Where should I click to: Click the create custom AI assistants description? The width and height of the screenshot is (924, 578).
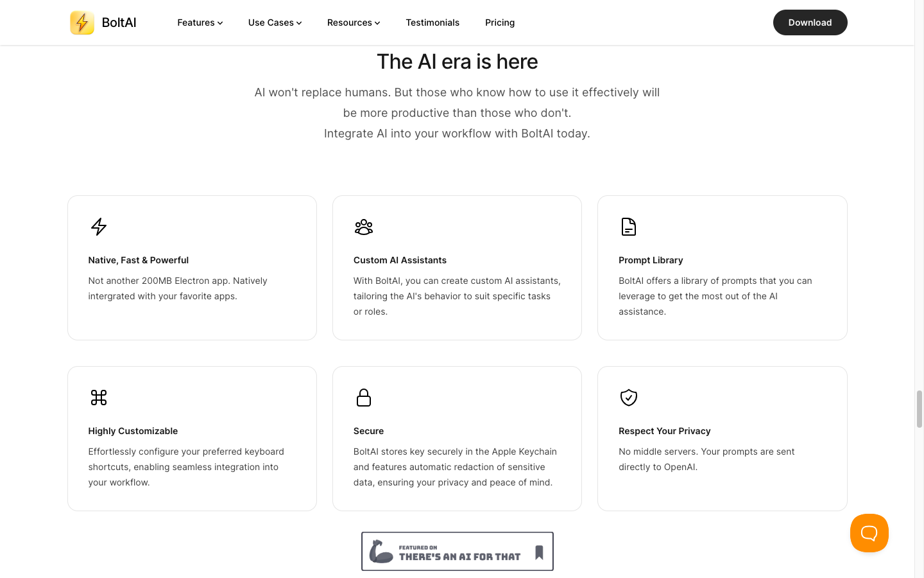tap(457, 296)
